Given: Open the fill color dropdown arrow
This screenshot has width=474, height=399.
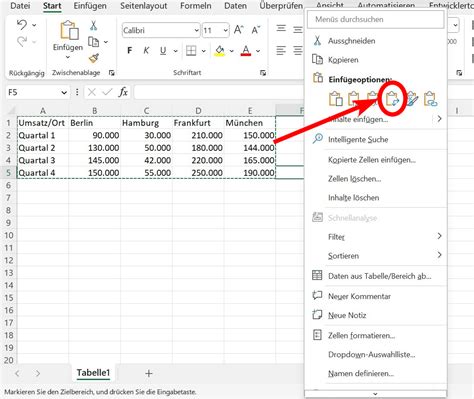Looking at the screenshot, I should click(x=231, y=51).
